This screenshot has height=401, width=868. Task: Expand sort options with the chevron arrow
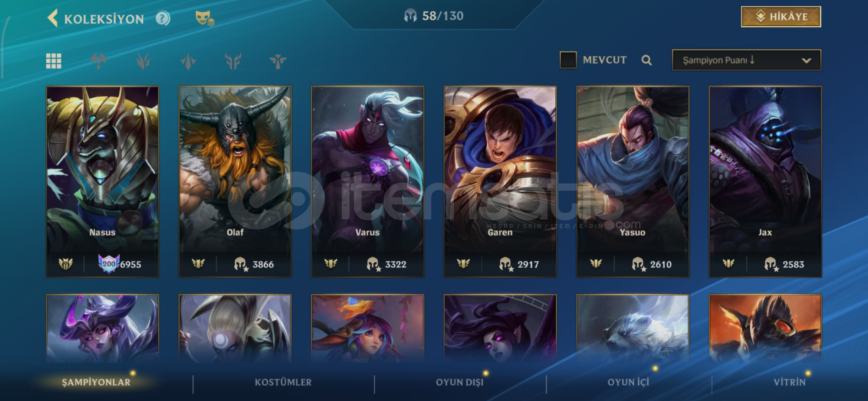click(x=806, y=61)
